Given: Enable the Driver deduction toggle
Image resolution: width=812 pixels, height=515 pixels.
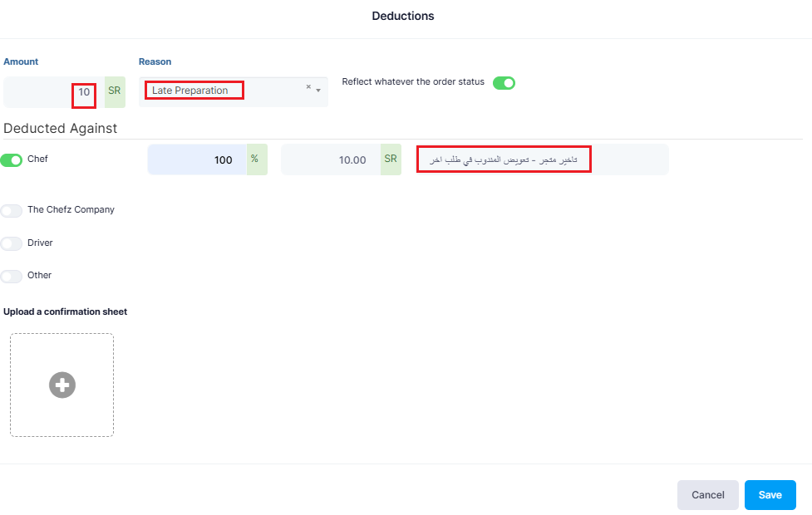Looking at the screenshot, I should tap(12, 243).
